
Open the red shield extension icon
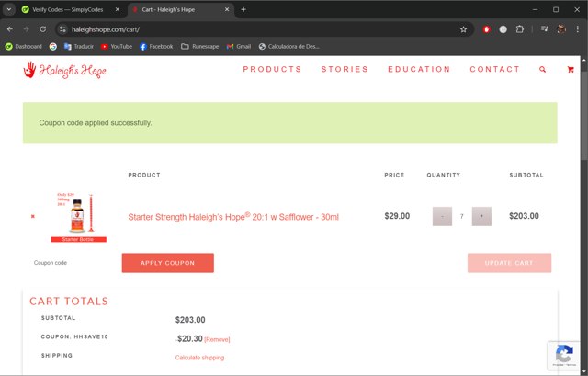[486, 29]
